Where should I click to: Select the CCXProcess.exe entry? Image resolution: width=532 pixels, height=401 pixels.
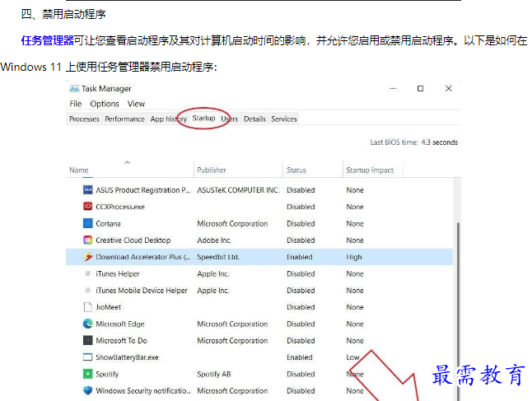click(120, 207)
